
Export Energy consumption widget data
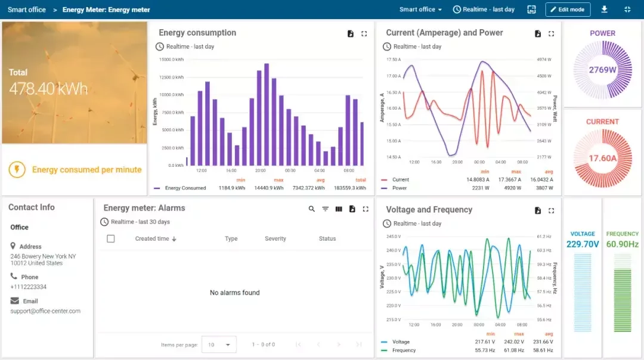click(351, 34)
